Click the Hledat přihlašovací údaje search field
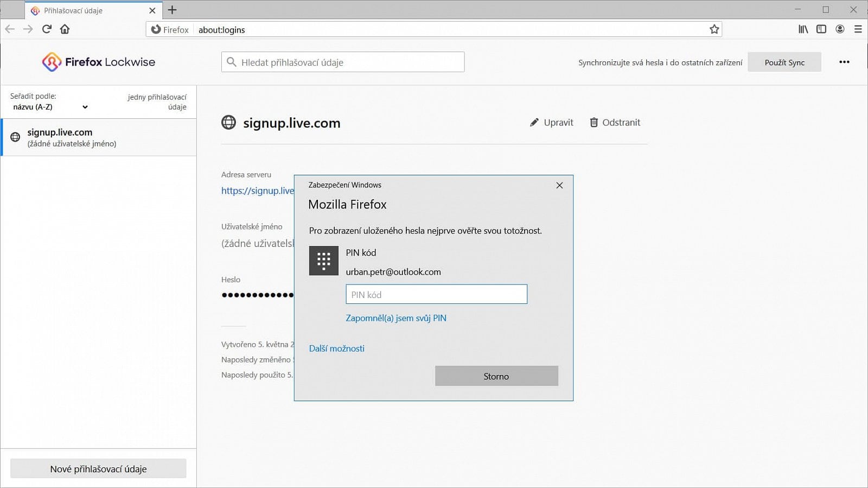This screenshot has width=868, height=488. [343, 62]
